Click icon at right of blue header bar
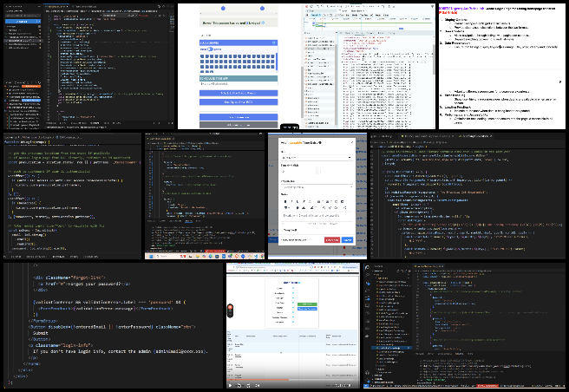Screen dimensions: 569x392 coord(274,42)
